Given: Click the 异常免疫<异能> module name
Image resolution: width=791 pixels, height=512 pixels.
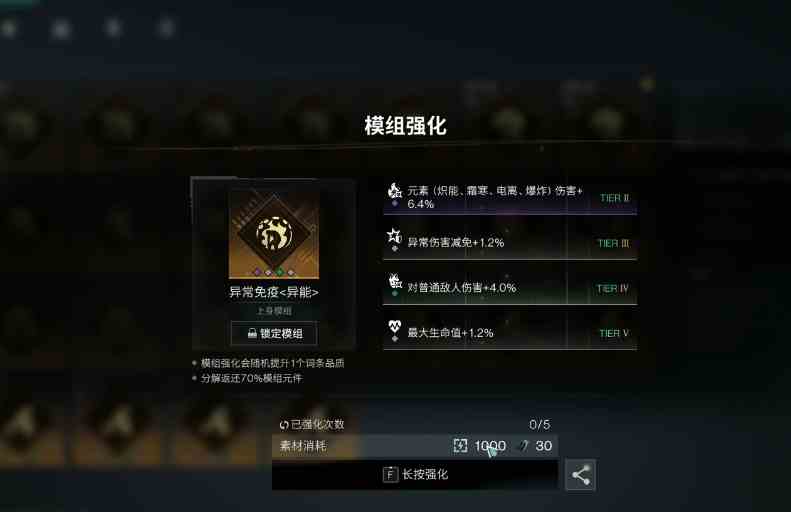Looking at the screenshot, I should (x=274, y=292).
